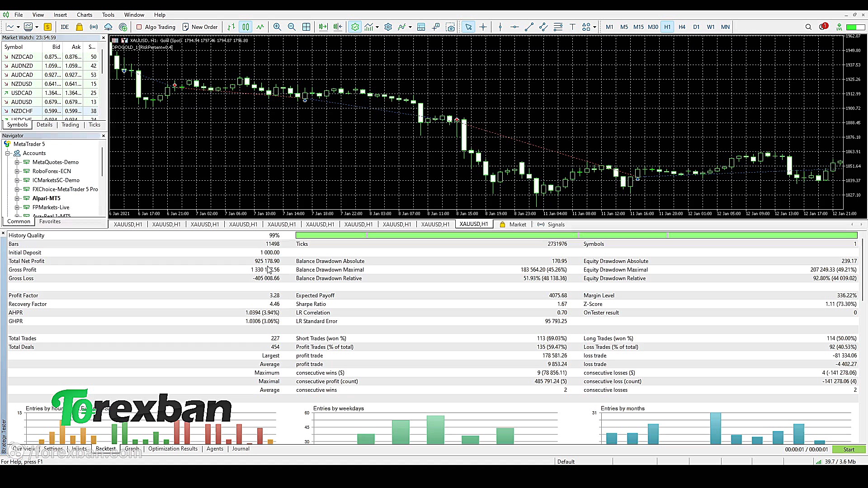Open the Agents tab in Strategy Tester
Image resolution: width=868 pixels, height=488 pixels.
[x=215, y=449]
